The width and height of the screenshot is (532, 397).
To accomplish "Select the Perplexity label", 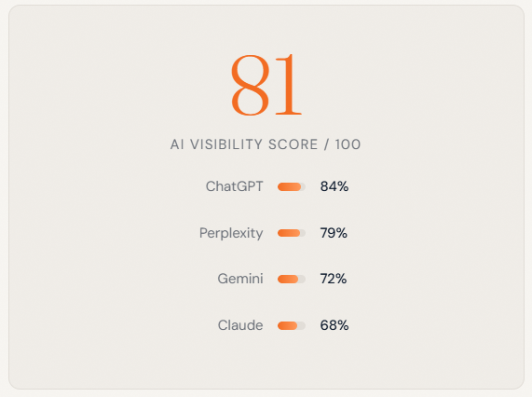I will [231, 234].
